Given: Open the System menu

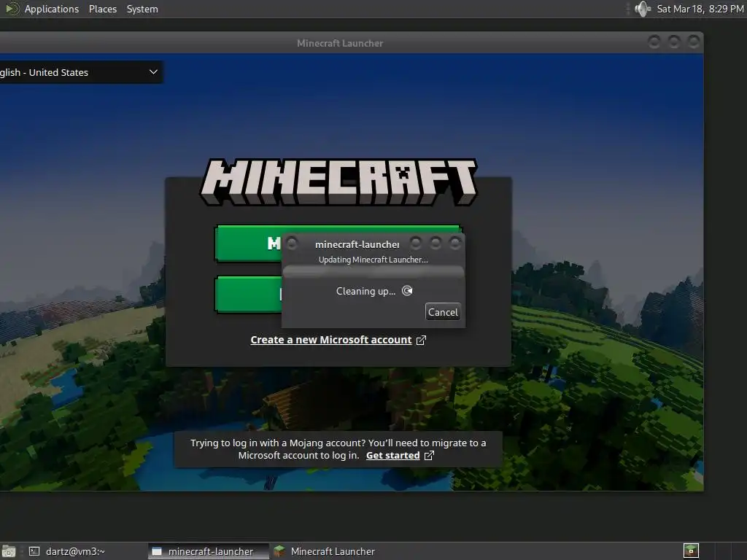Looking at the screenshot, I should (142, 9).
